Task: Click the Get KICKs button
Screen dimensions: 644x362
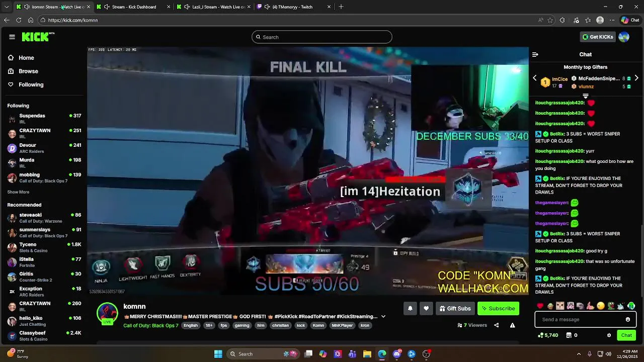Action: [x=597, y=37]
